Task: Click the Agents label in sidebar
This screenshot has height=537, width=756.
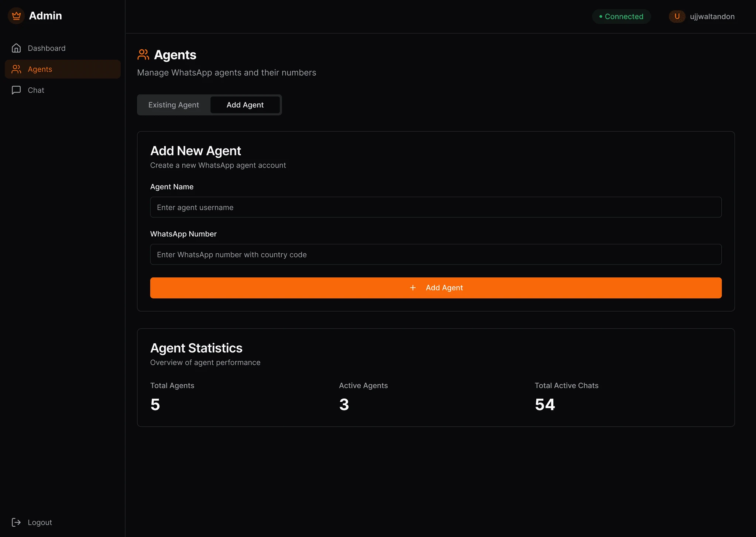Action: (x=40, y=69)
